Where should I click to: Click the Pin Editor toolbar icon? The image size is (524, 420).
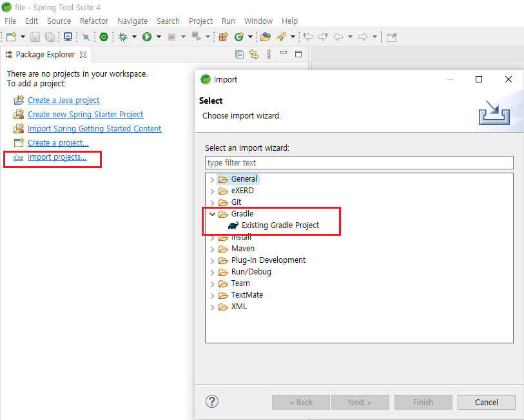(391, 37)
